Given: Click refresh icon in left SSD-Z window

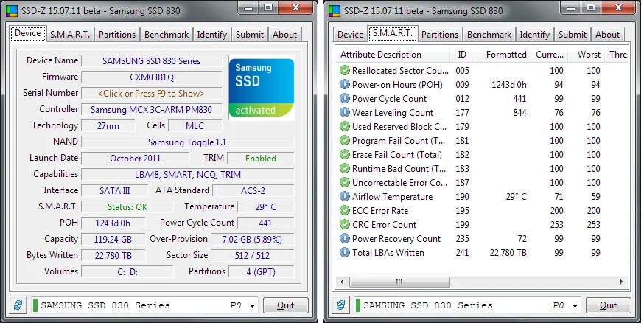Looking at the screenshot, I should tap(18, 305).
